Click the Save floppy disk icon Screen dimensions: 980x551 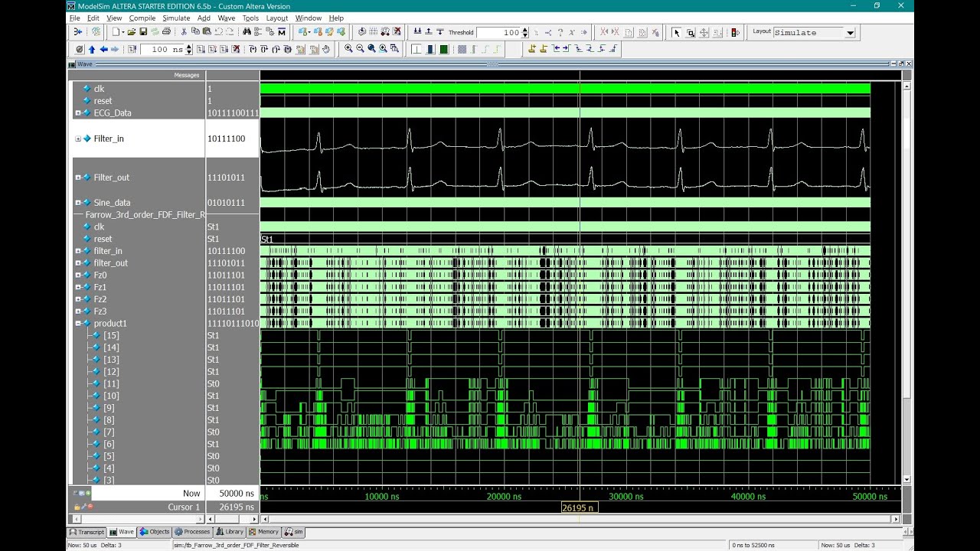click(143, 31)
